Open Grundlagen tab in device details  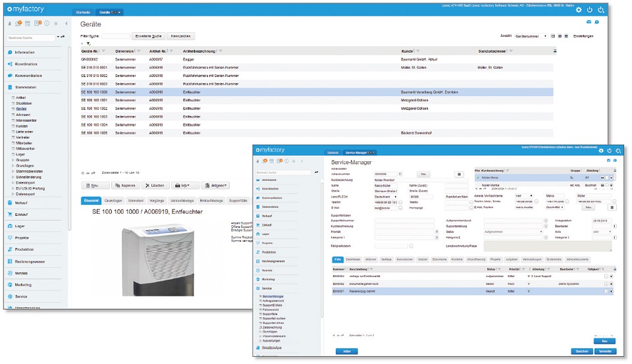tap(113, 201)
